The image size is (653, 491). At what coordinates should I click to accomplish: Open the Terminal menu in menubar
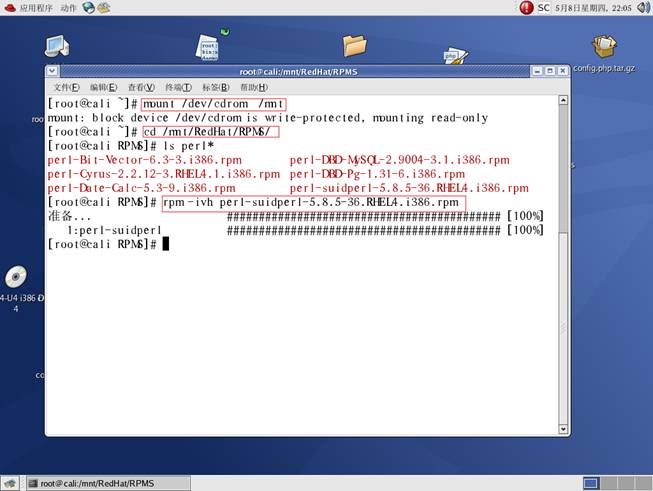[x=178, y=87]
